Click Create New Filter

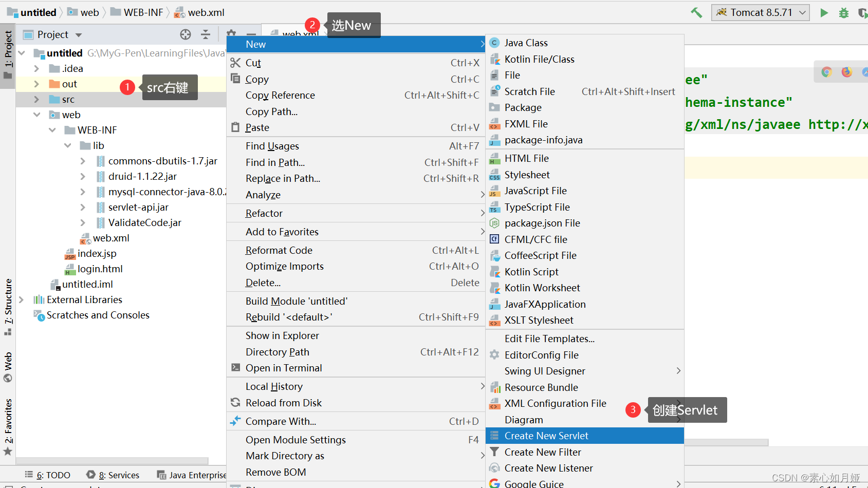(585, 452)
